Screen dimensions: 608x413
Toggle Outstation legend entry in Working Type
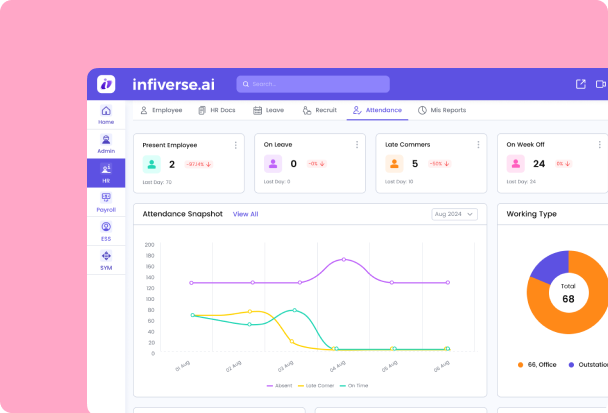pyautogui.click(x=588, y=365)
